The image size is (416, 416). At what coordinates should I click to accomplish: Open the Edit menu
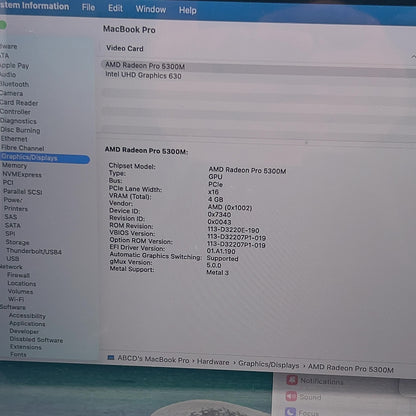click(x=115, y=8)
